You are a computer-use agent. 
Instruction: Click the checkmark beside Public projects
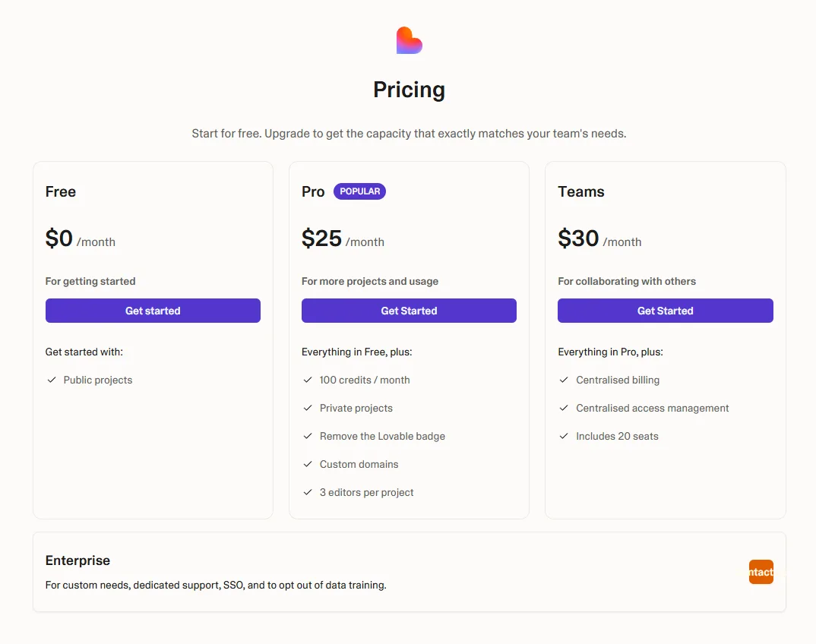click(x=52, y=380)
